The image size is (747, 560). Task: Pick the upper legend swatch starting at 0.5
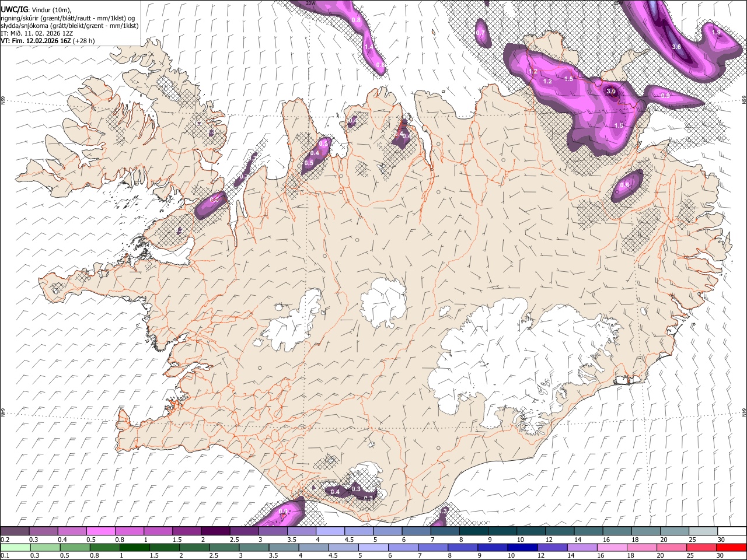(100, 531)
